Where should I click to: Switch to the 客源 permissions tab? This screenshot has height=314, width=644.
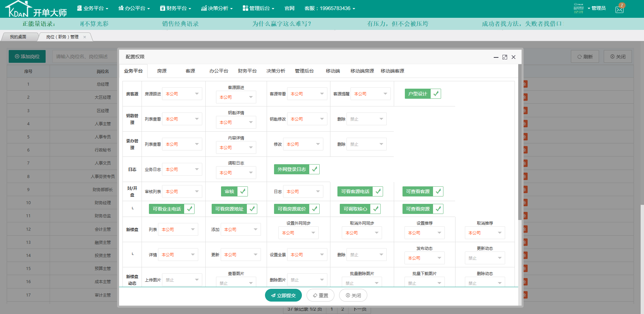click(190, 71)
